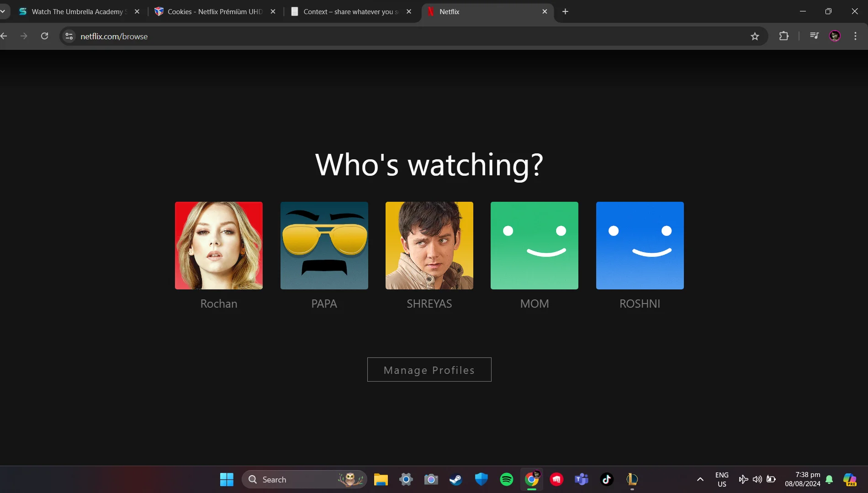The height and width of the screenshot is (493, 868).
Task: Open the SHREYAS profile
Action: tap(429, 246)
